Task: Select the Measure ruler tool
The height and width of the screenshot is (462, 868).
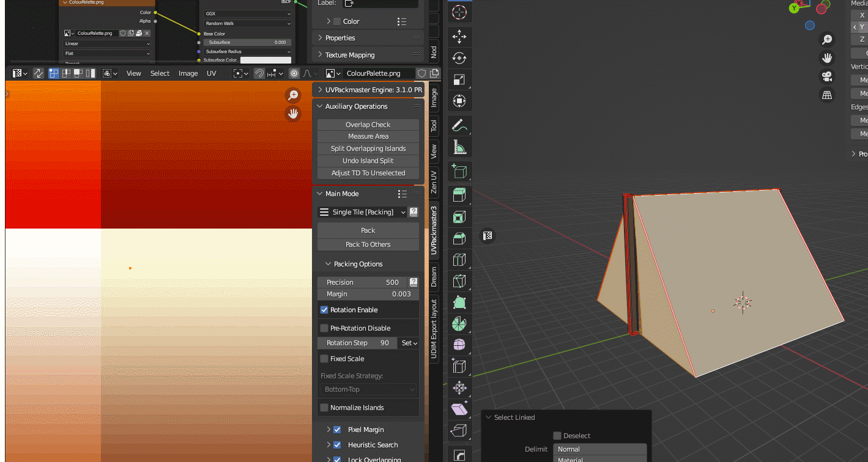Action: pyautogui.click(x=459, y=147)
